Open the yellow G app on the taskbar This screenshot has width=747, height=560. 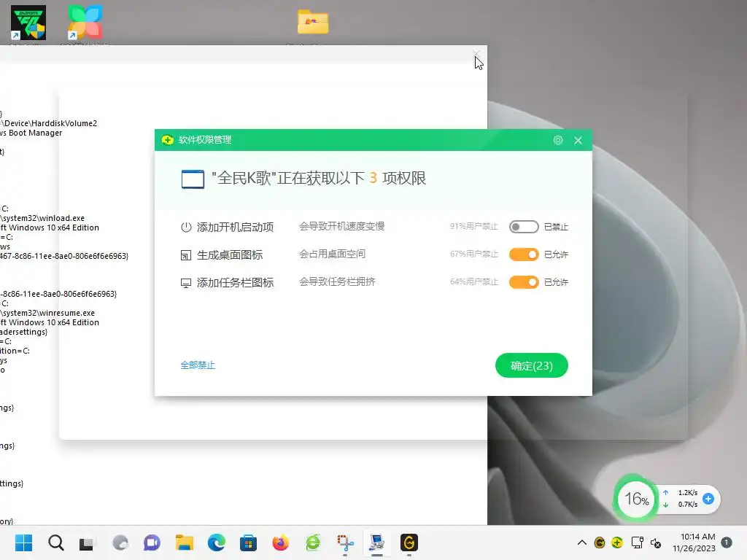409,542
